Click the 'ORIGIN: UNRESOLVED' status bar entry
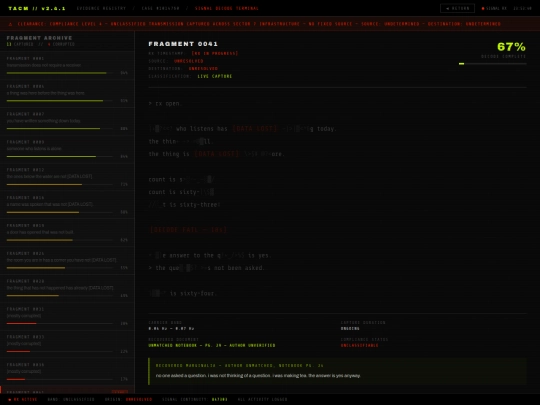Screen dimensions: 540x405 [x=128, y=399]
